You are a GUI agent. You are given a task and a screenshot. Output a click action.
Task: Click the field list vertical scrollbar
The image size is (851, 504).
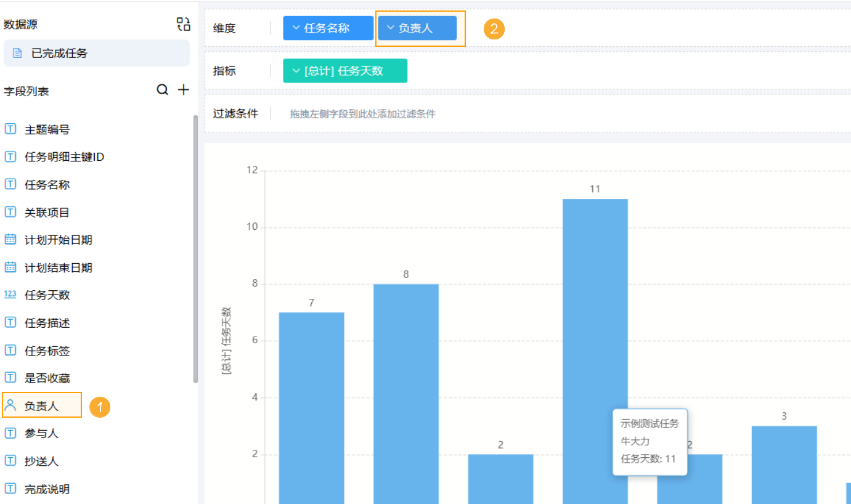click(195, 246)
